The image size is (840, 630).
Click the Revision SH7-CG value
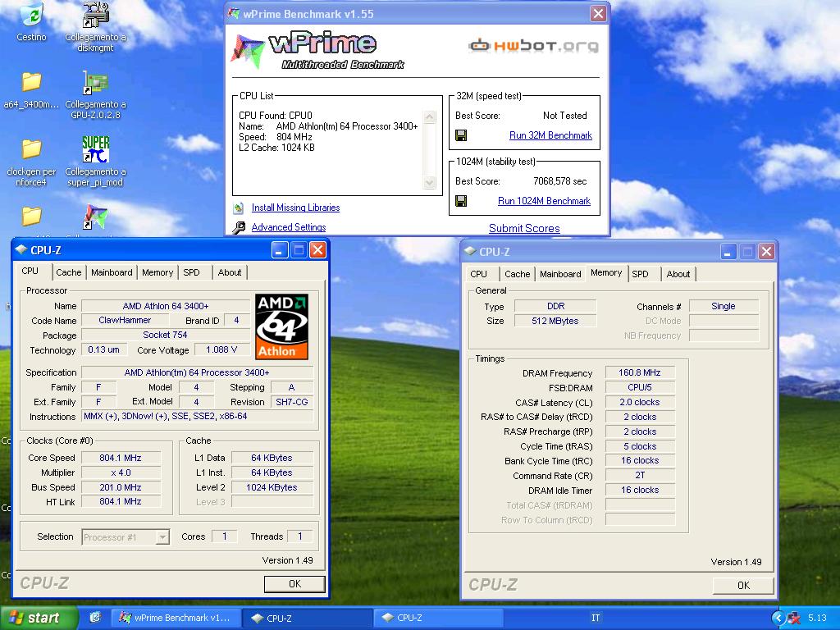291,402
